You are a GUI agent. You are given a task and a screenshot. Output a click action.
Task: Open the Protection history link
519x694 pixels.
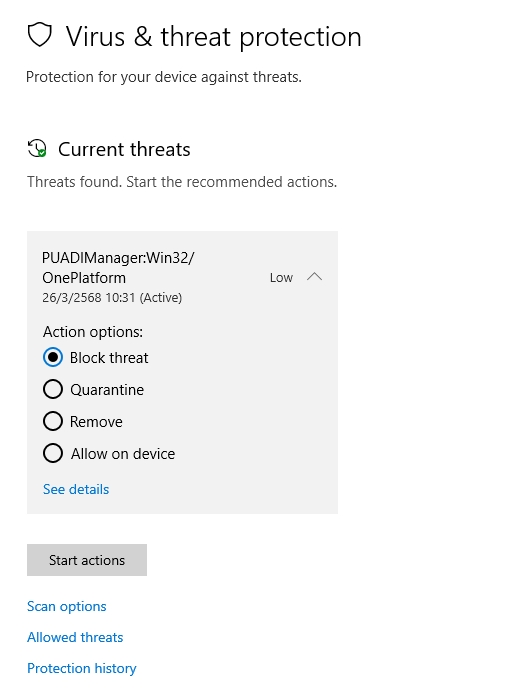tap(81, 668)
